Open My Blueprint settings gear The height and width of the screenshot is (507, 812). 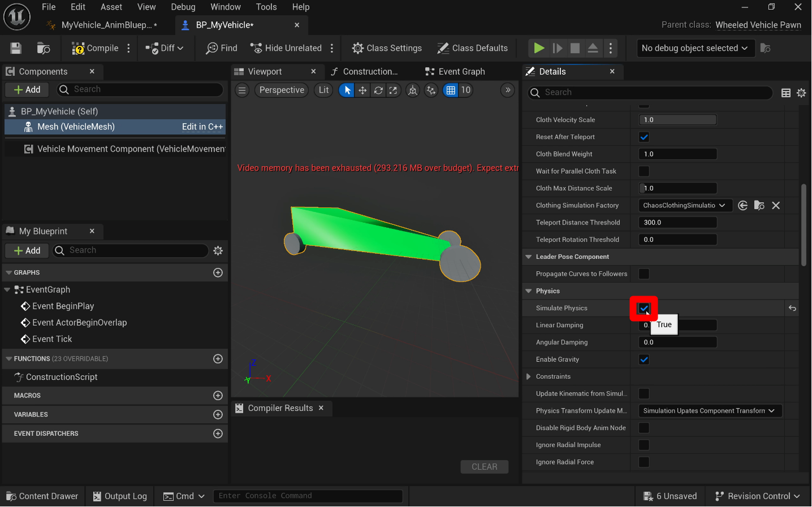click(218, 250)
